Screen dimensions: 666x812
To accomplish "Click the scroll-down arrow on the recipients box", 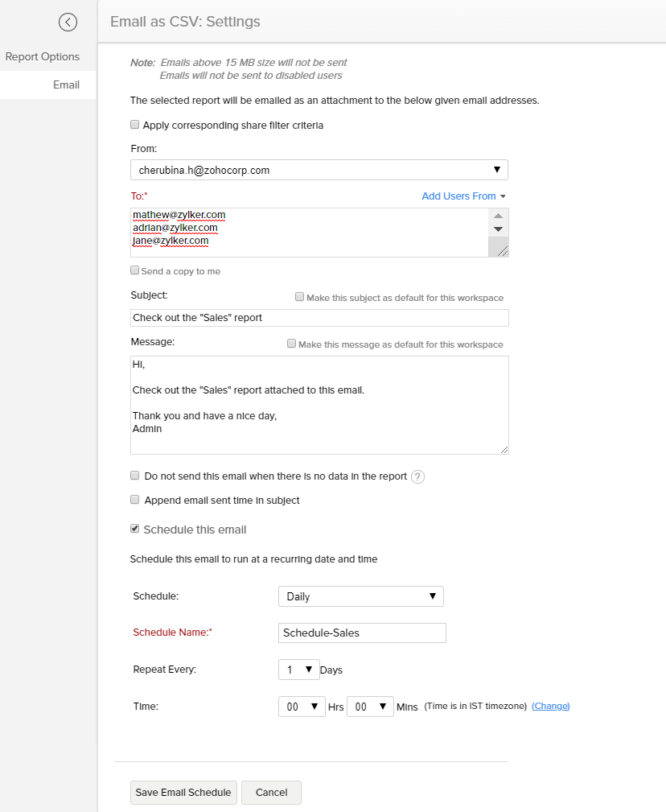I will [499, 228].
